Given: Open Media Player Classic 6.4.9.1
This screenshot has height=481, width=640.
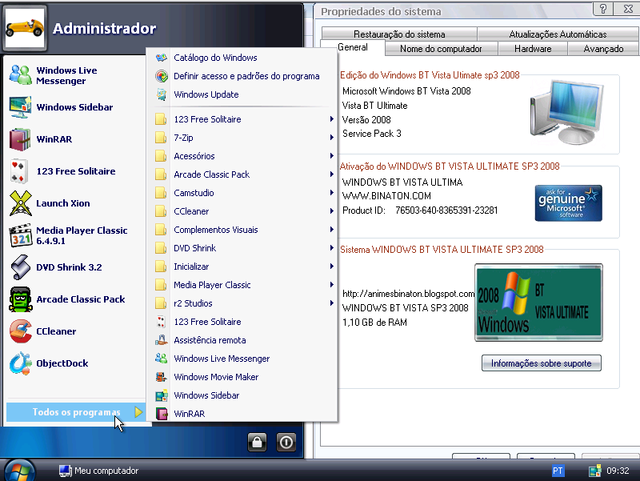Looking at the screenshot, I should tap(76, 235).
